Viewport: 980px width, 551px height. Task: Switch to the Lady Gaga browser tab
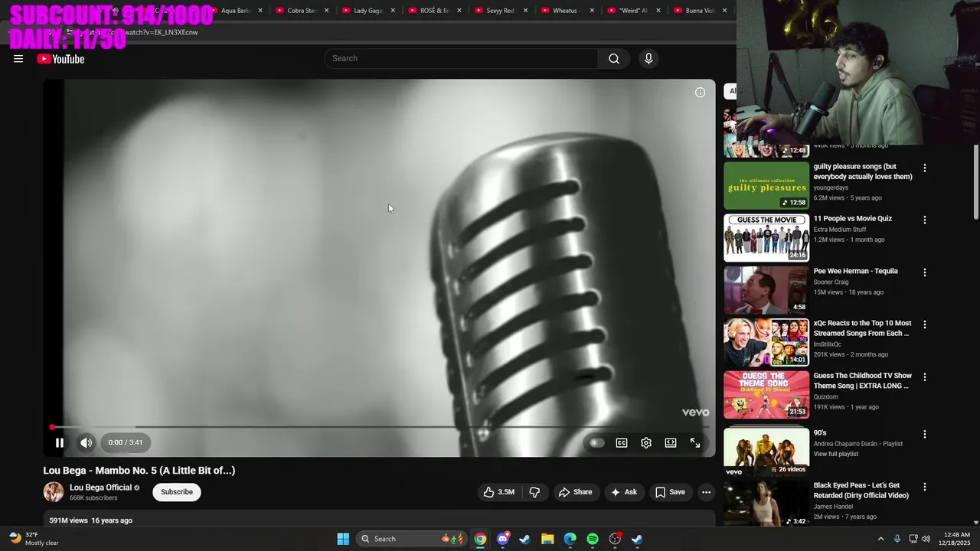point(367,11)
